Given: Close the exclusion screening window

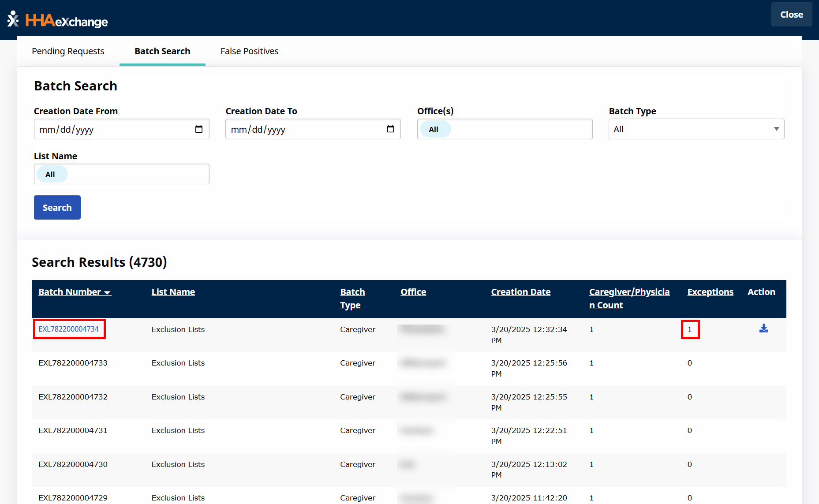Looking at the screenshot, I should [x=791, y=14].
